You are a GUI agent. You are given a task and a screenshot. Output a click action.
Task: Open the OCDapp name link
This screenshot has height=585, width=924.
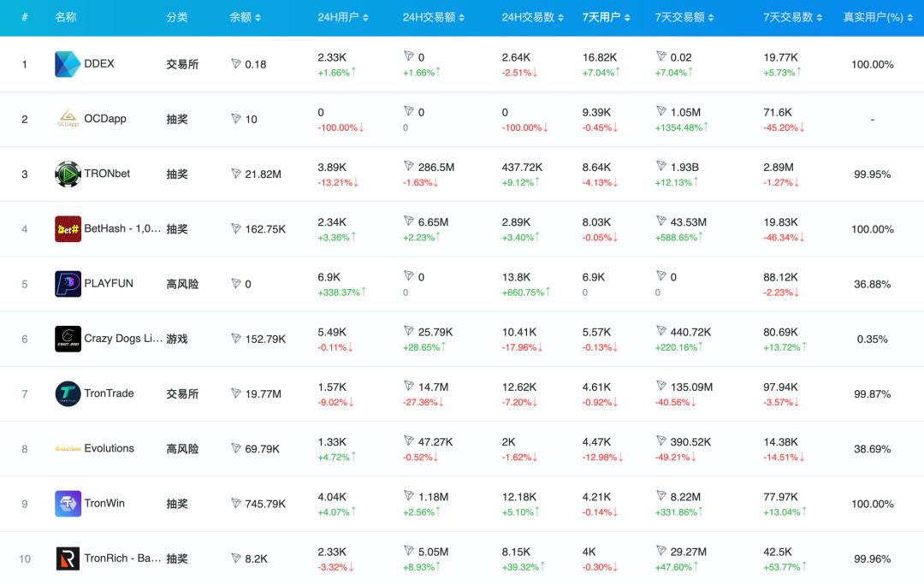click(105, 118)
